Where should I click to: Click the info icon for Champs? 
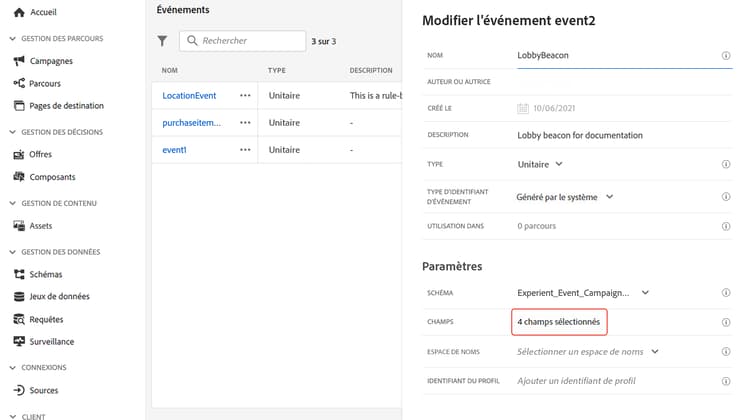[726, 322]
